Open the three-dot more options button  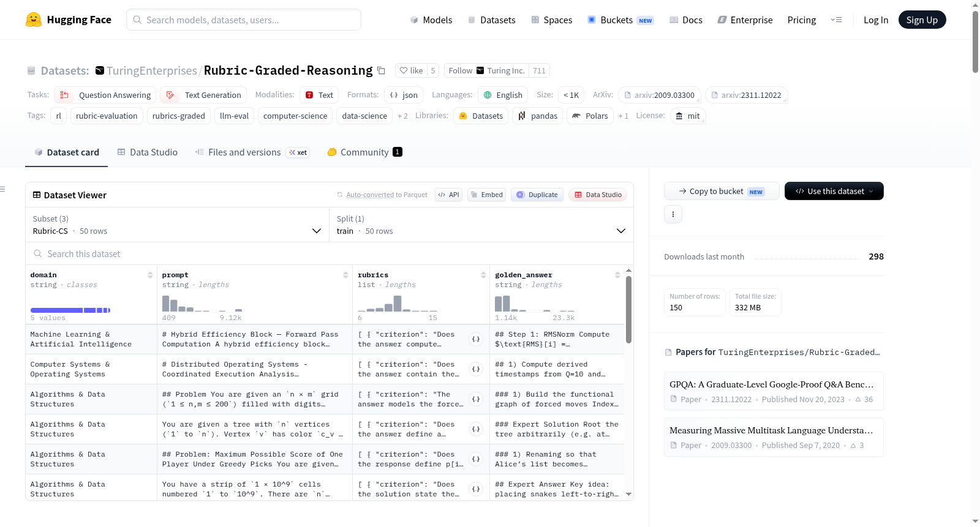point(673,214)
